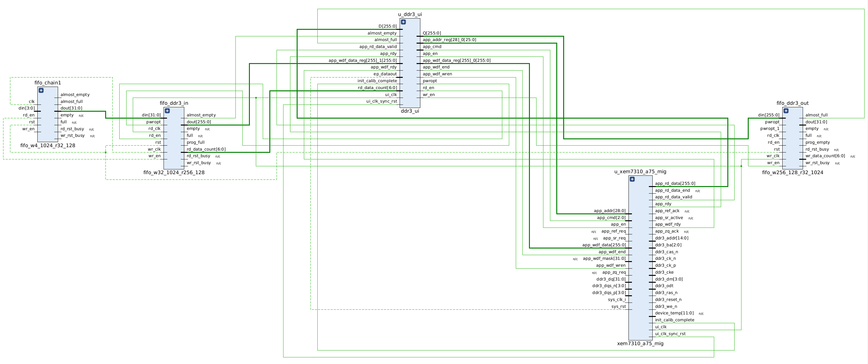The height and width of the screenshot is (364, 868).
Task: Select the fifo_w4_1024_r32_128 module name
Action: (x=47, y=146)
